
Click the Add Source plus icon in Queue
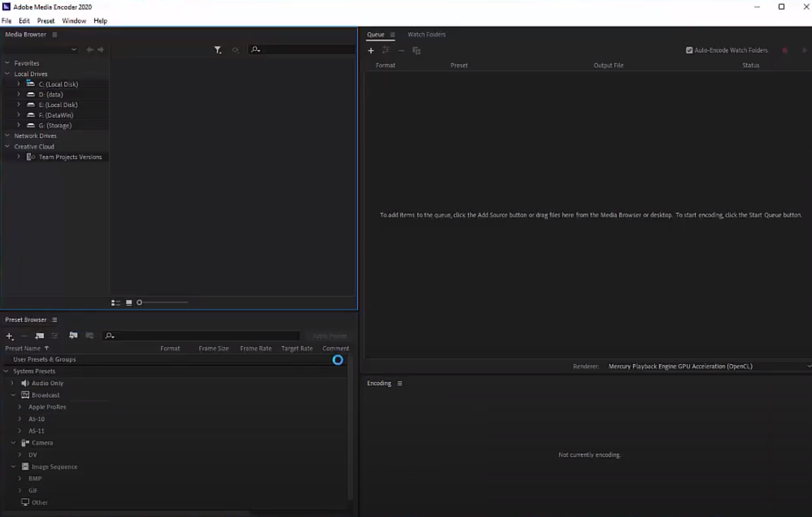pos(371,51)
